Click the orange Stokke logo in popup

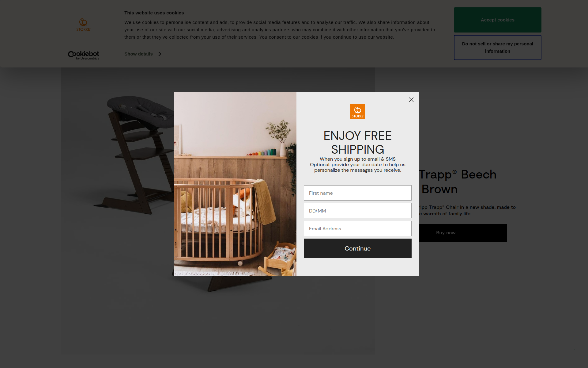[358, 112]
